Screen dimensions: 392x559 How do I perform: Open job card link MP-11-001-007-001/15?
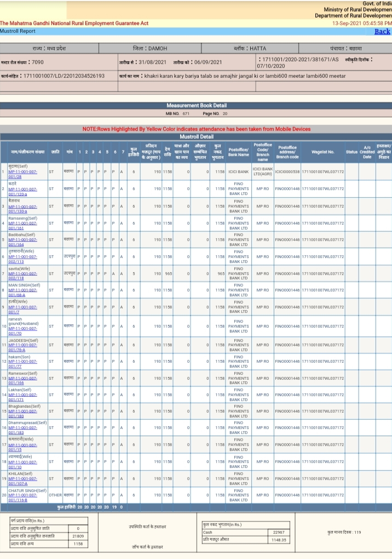[x=22, y=447]
